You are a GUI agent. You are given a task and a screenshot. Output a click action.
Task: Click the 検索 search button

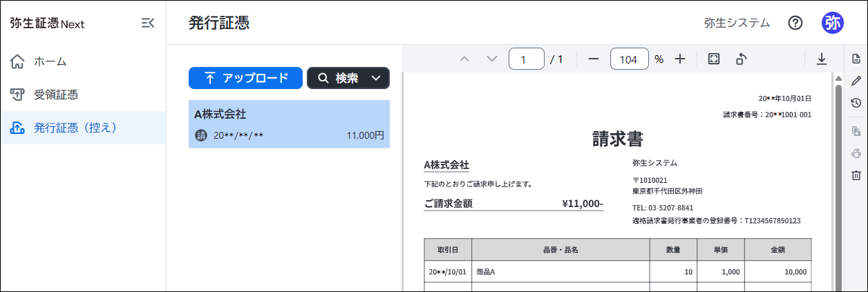point(337,78)
